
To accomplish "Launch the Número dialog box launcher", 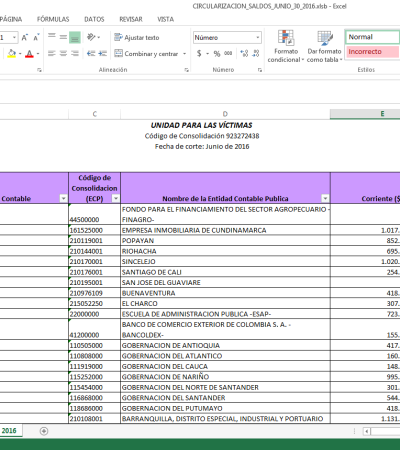I will click(260, 70).
